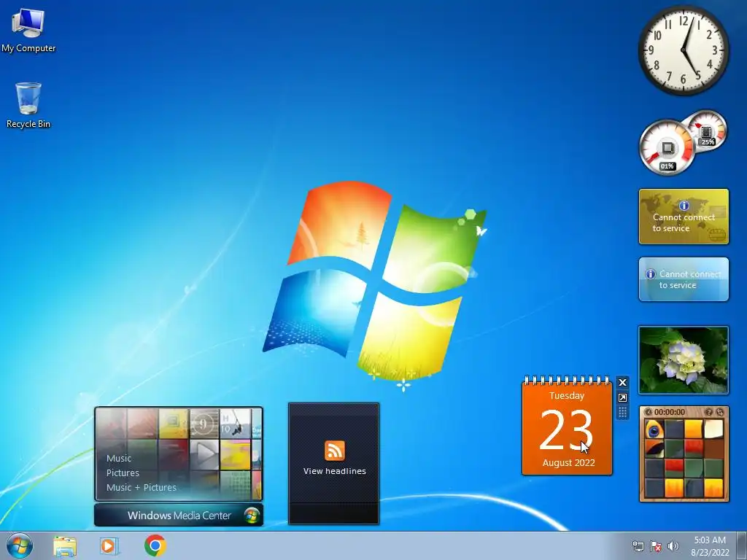Open the Windows Start orb

20,545
